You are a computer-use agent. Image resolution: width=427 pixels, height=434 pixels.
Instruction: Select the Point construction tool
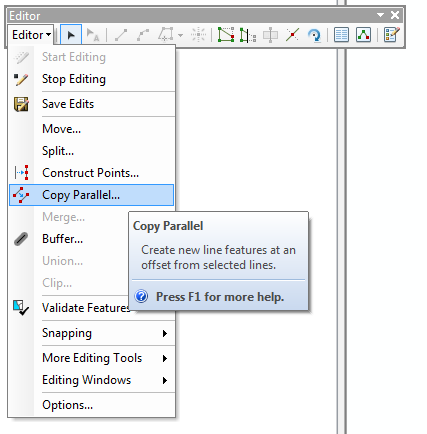tap(198, 35)
